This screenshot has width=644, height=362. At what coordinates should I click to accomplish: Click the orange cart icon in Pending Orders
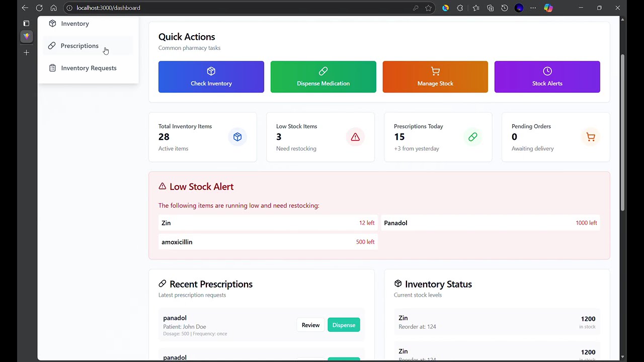click(591, 137)
